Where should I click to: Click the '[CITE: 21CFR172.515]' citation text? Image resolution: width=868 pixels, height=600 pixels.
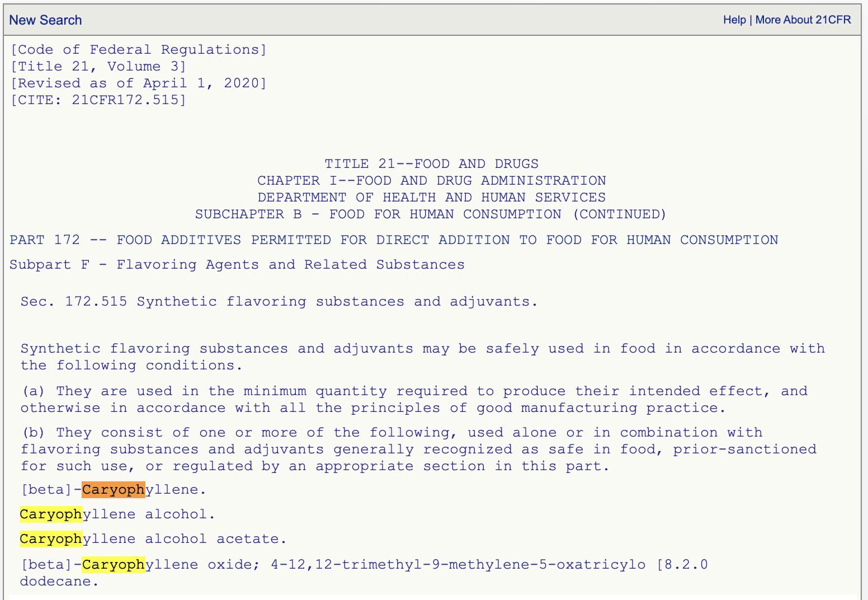point(98,100)
